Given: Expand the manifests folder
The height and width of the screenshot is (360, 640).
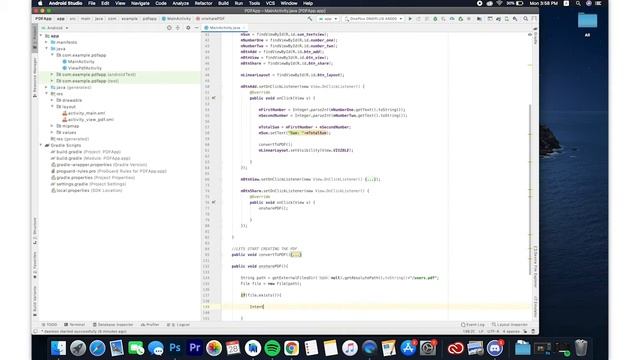Looking at the screenshot, I should 47,42.
